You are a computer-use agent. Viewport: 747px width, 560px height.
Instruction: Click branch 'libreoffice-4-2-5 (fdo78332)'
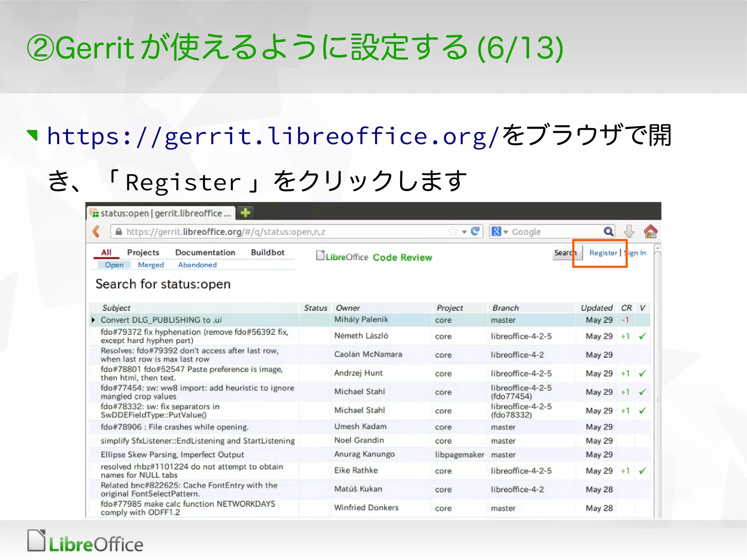point(521,410)
